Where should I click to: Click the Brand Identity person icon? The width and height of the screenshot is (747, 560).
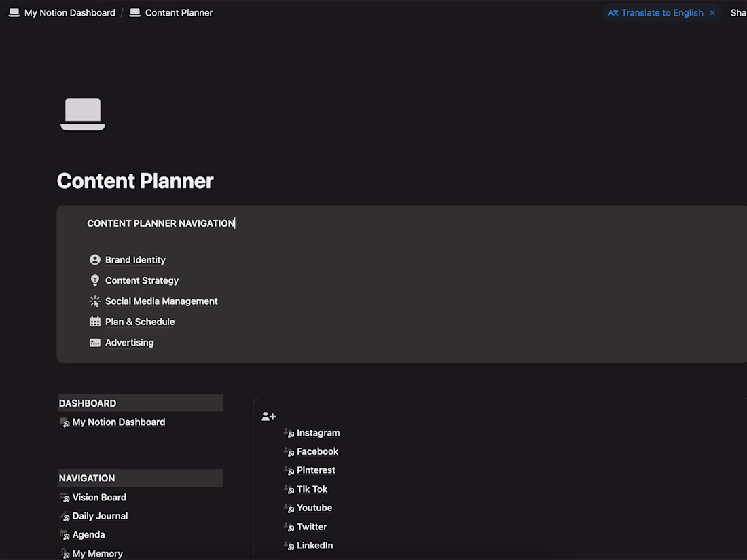(95, 260)
